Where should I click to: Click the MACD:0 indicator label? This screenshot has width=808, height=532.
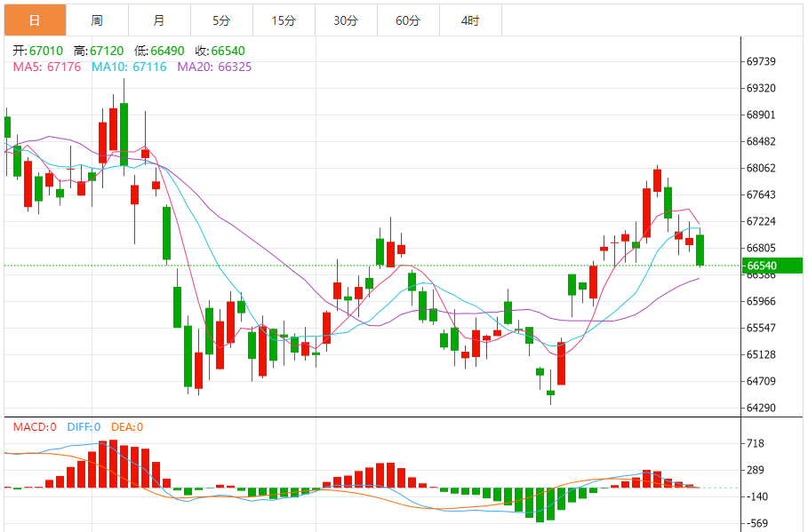(35, 427)
